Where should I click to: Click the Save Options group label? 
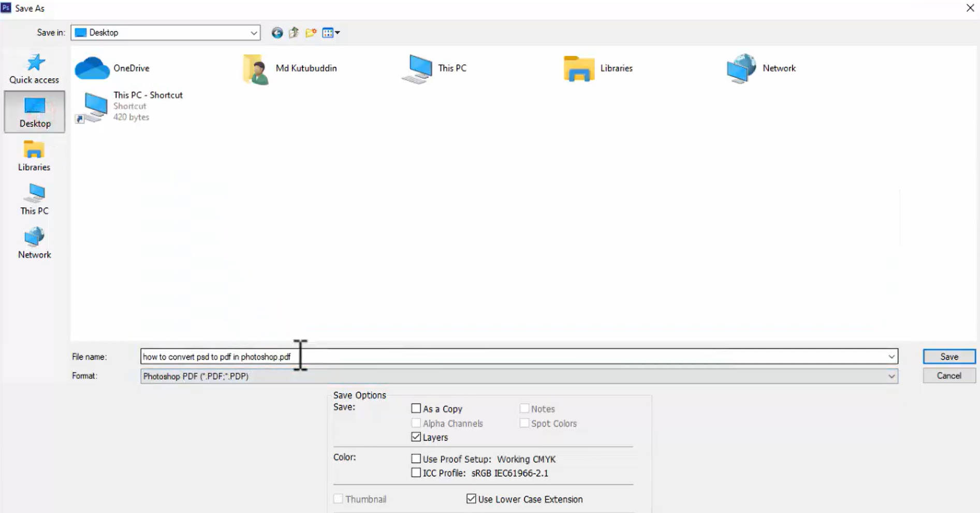tap(360, 395)
